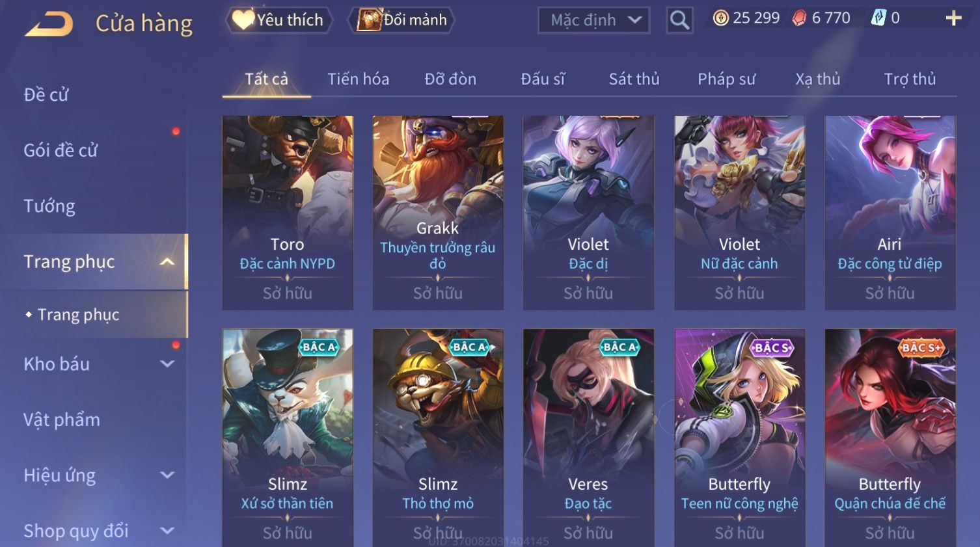This screenshot has height=547, width=980.
Task: Tap the chest icon on Đổi mảnh
Action: pos(368,20)
